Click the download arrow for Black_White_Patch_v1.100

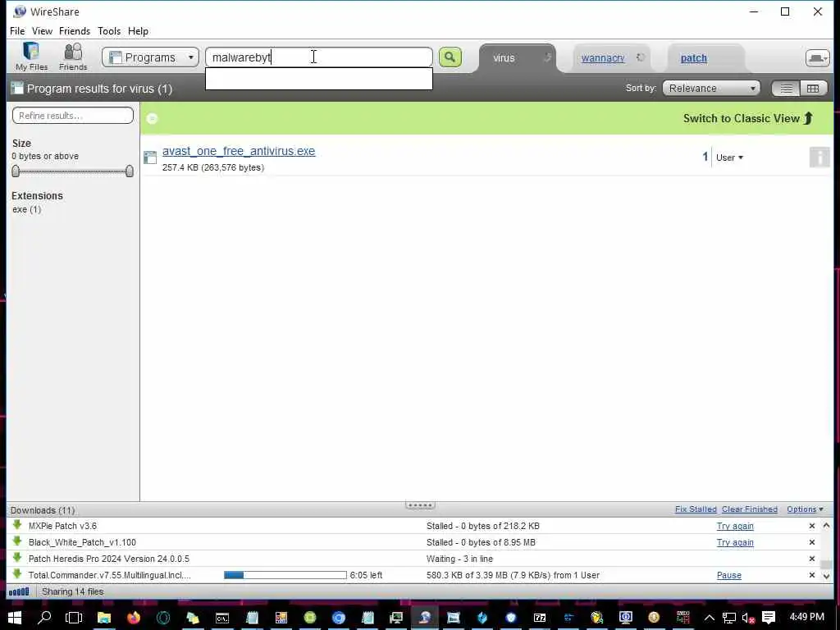point(17,541)
